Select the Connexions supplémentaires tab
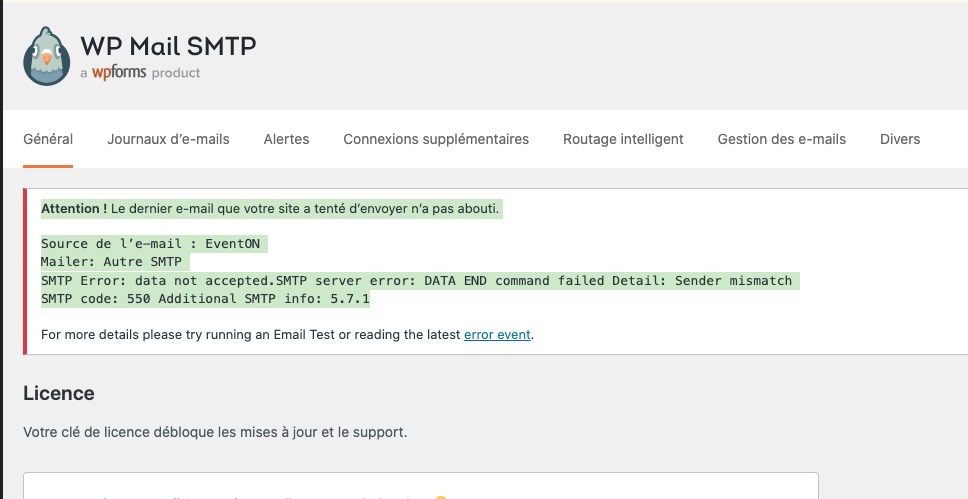Image resolution: width=968 pixels, height=499 pixels. point(436,139)
